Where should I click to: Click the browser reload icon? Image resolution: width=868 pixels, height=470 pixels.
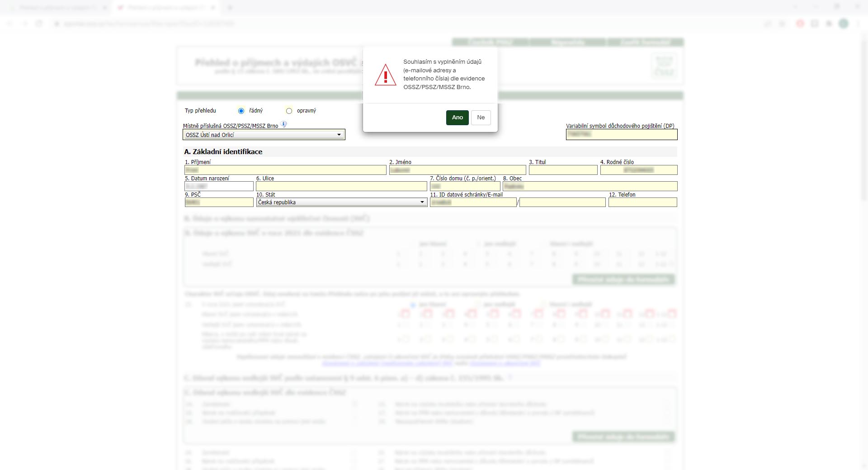[x=39, y=23]
